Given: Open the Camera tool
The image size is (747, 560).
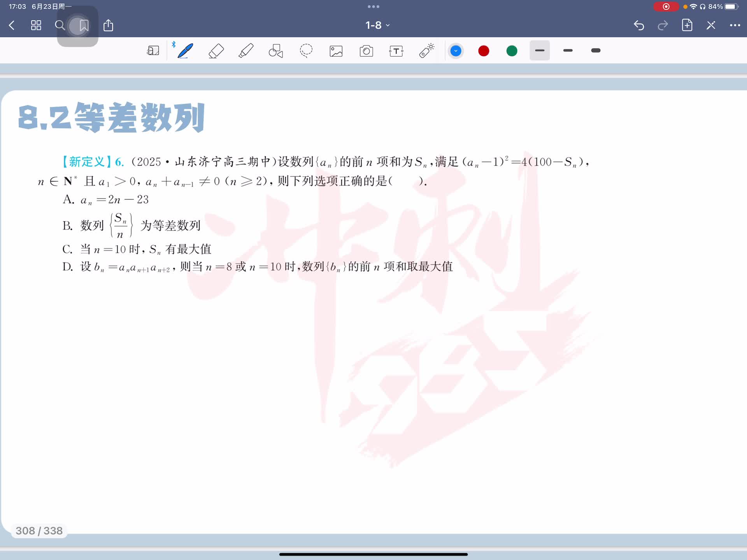Looking at the screenshot, I should point(366,51).
